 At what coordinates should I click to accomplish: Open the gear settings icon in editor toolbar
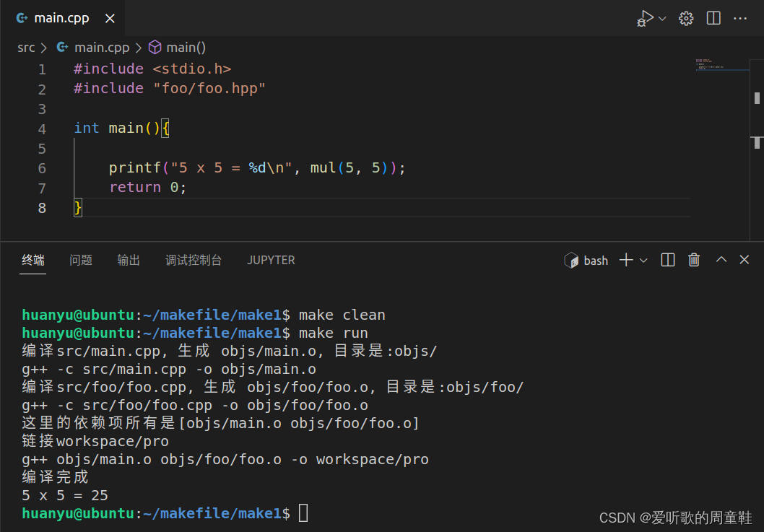[x=686, y=19]
